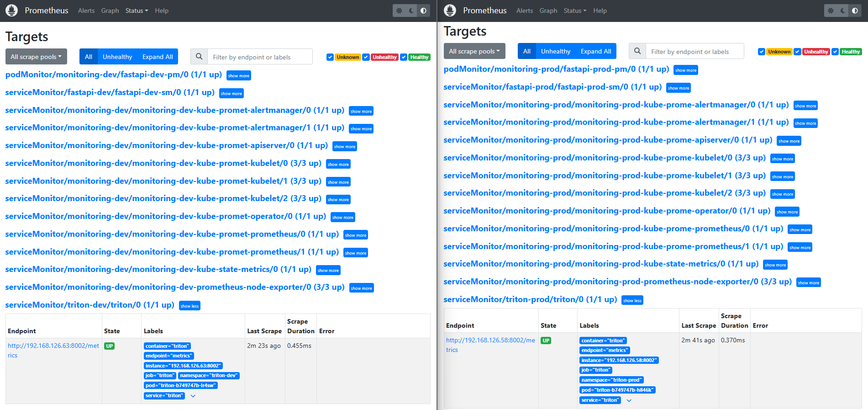868x410 pixels.
Task: Show more for monitoring-prod operator/0
Action: point(787,212)
